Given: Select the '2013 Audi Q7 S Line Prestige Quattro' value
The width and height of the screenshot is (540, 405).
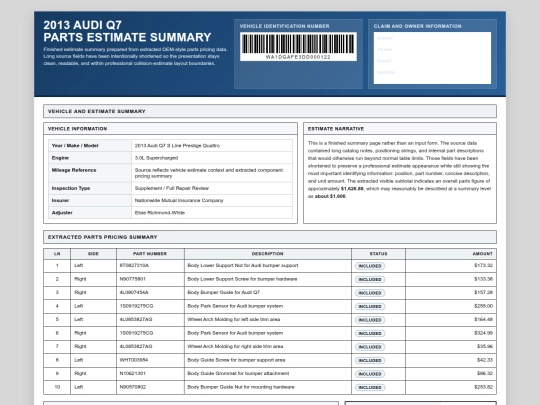Looking at the screenshot, I should 177,145.
